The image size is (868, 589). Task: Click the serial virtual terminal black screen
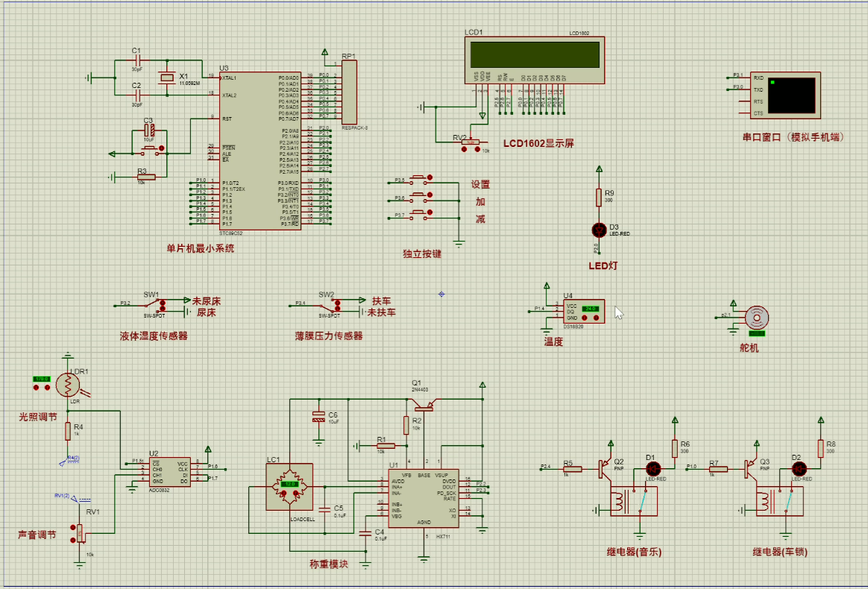point(791,95)
